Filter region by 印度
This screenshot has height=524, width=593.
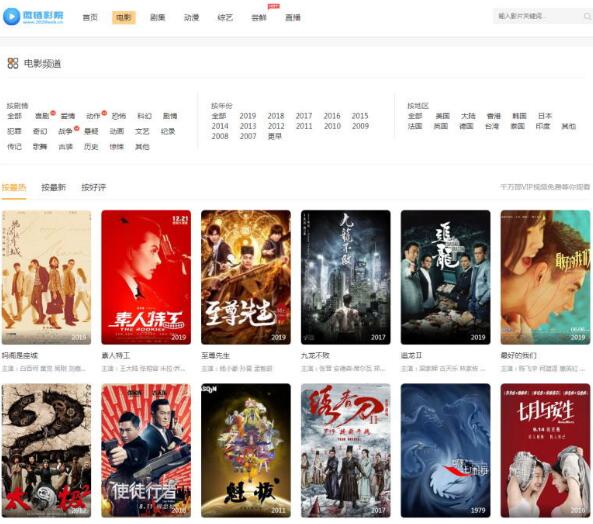[x=543, y=126]
